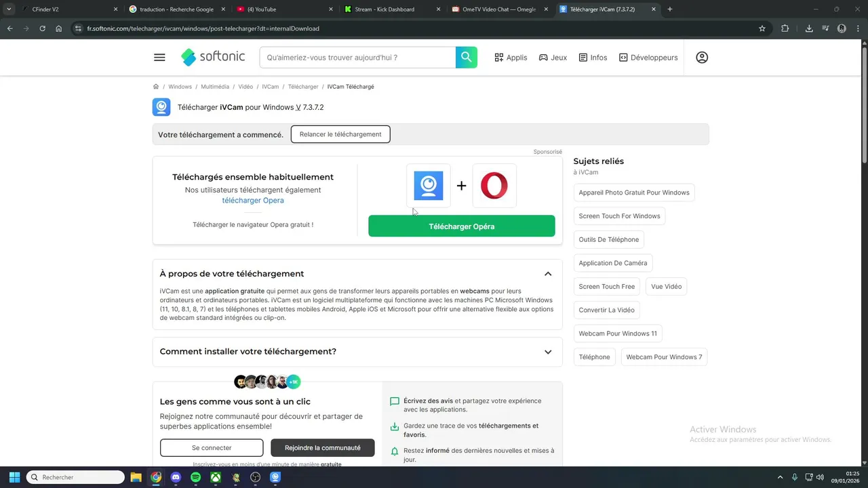Image resolution: width=868 pixels, height=488 pixels.
Task: Click 'Relancer le téléchargement' button
Action: tap(340, 134)
